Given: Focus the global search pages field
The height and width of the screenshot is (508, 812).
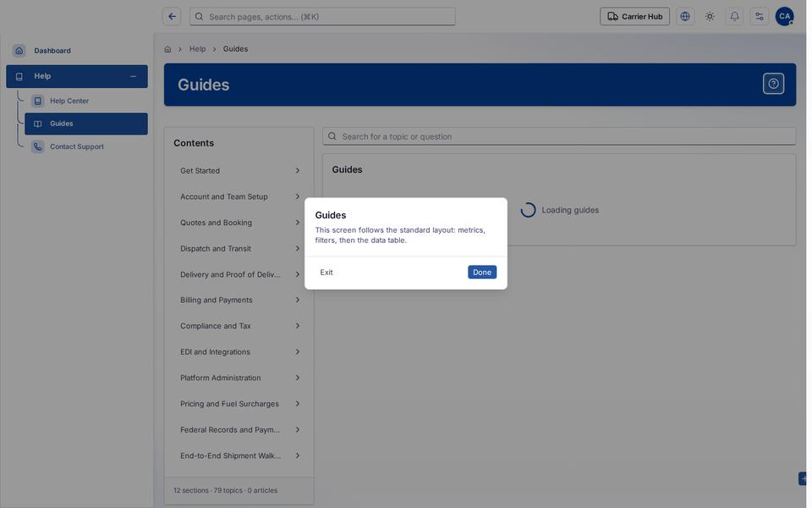Looking at the screenshot, I should 322,17.
